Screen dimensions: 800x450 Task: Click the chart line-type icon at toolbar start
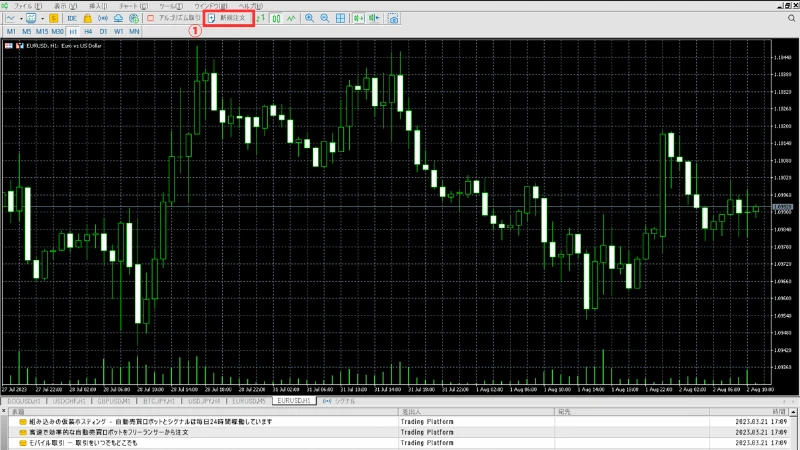coord(10,18)
